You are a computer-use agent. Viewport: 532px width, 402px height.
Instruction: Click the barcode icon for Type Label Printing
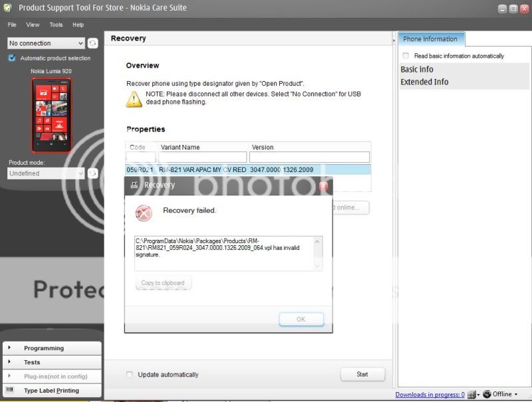9,391
